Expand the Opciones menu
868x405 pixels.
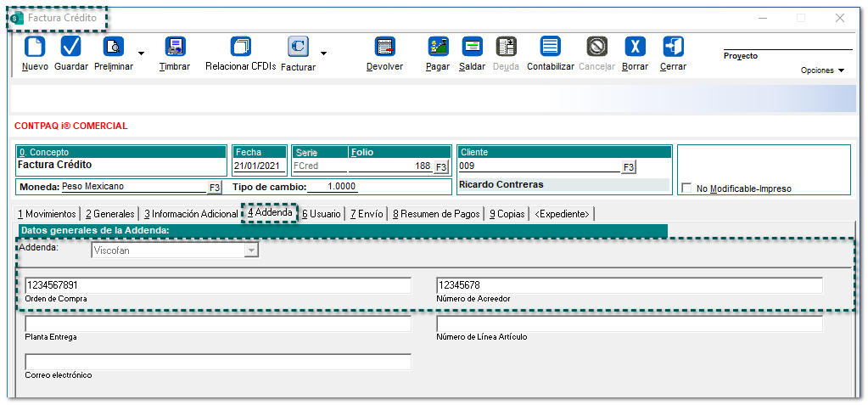pyautogui.click(x=822, y=70)
